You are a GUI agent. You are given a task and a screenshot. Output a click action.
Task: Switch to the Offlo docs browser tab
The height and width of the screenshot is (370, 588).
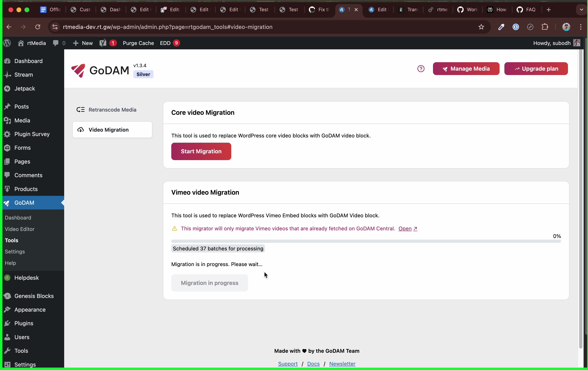50,10
